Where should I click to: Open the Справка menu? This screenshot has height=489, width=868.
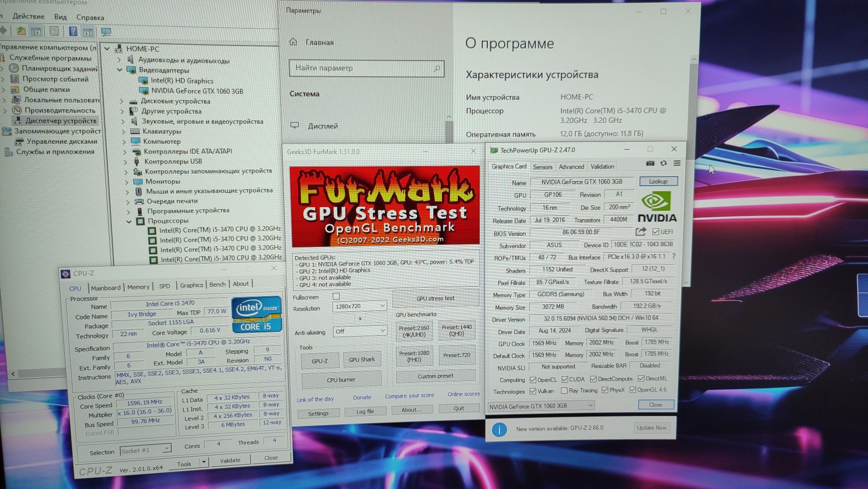coord(90,17)
